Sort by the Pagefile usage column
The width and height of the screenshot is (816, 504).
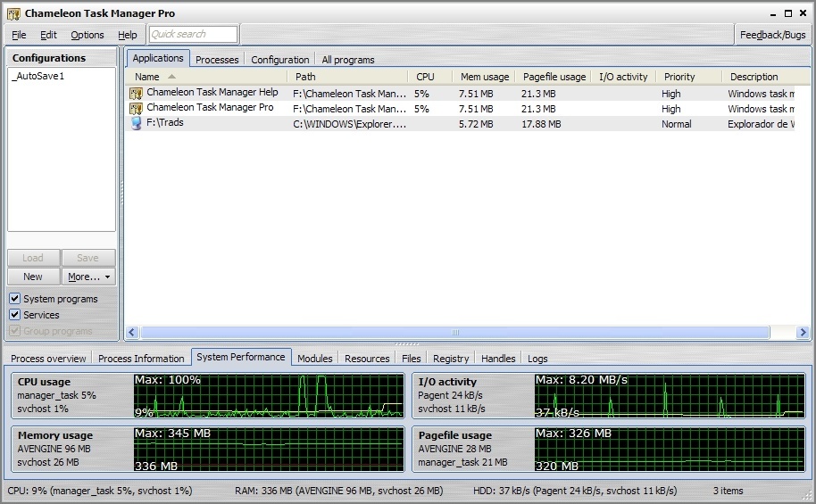click(x=554, y=77)
